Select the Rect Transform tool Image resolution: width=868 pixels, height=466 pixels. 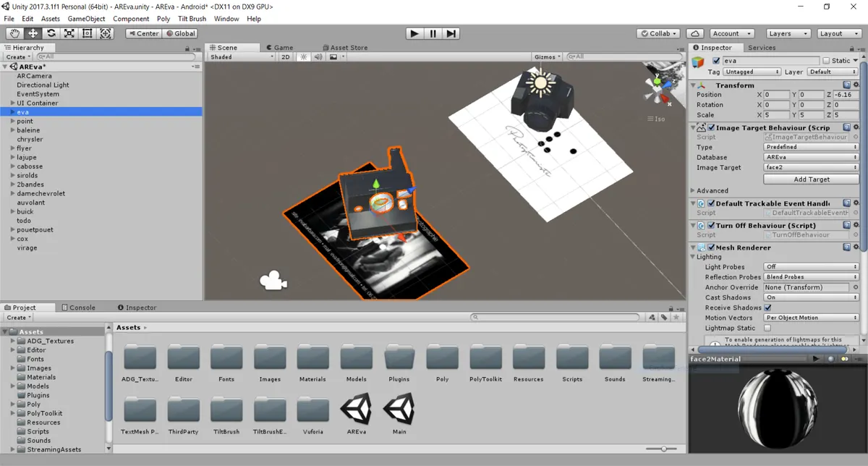point(88,33)
